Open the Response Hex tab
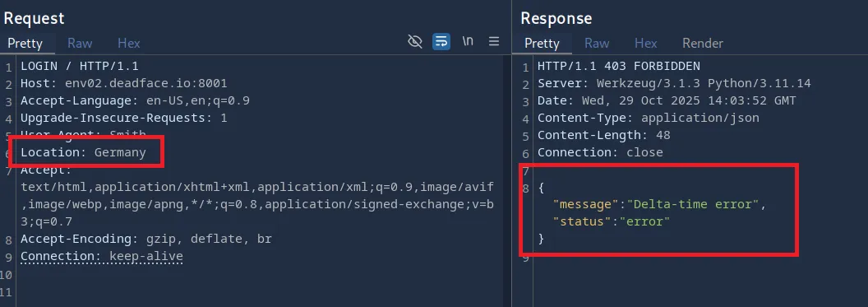Image resolution: width=868 pixels, height=307 pixels. 645,44
